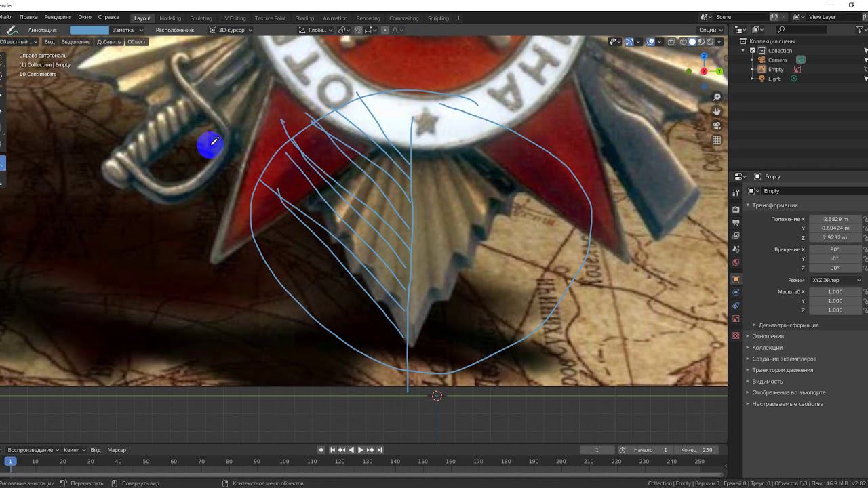Screen dimensions: 868x488
Task: Open the Рендеринг menu
Action: tap(58, 17)
